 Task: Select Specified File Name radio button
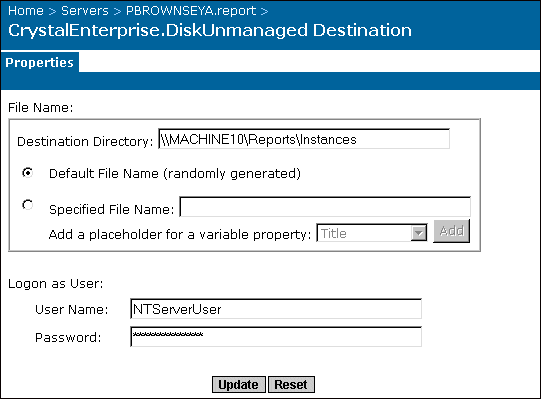click(28, 205)
